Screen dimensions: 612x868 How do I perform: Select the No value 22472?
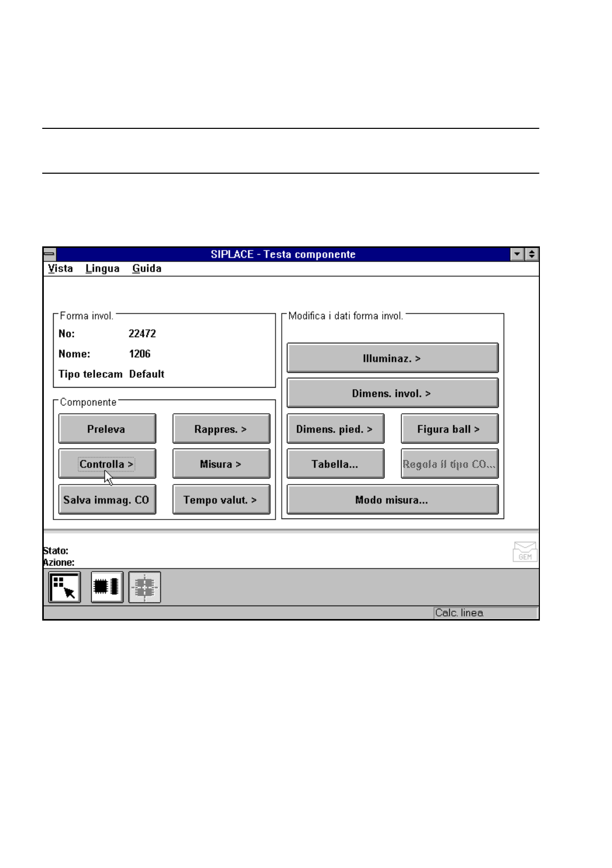pyautogui.click(x=142, y=333)
